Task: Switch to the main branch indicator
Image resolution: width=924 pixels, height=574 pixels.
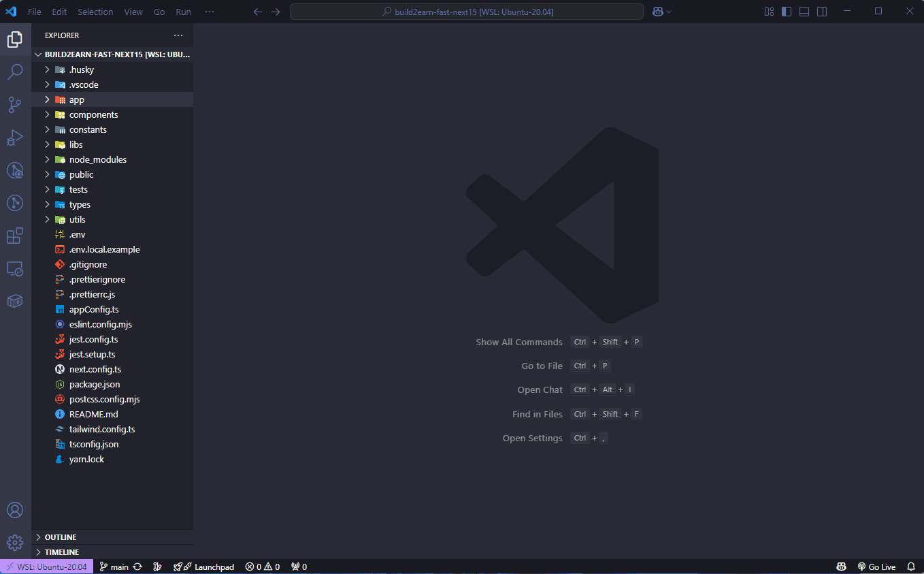Action: coord(114,566)
